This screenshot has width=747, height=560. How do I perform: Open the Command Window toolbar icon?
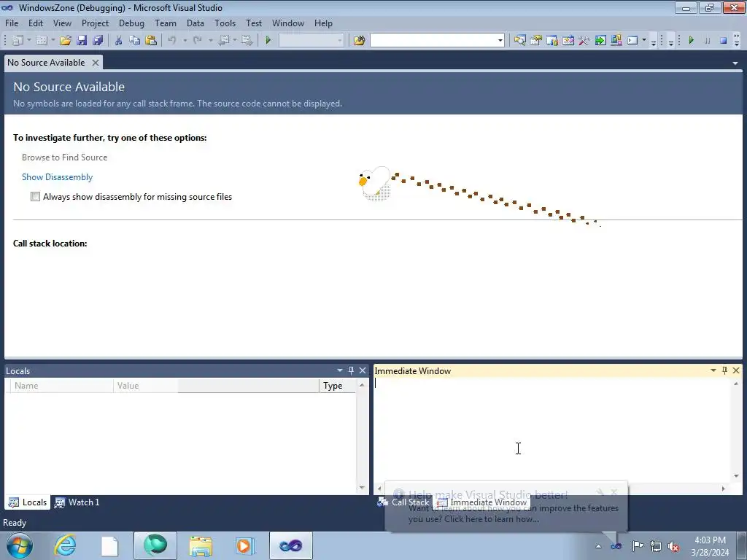pyautogui.click(x=632, y=41)
